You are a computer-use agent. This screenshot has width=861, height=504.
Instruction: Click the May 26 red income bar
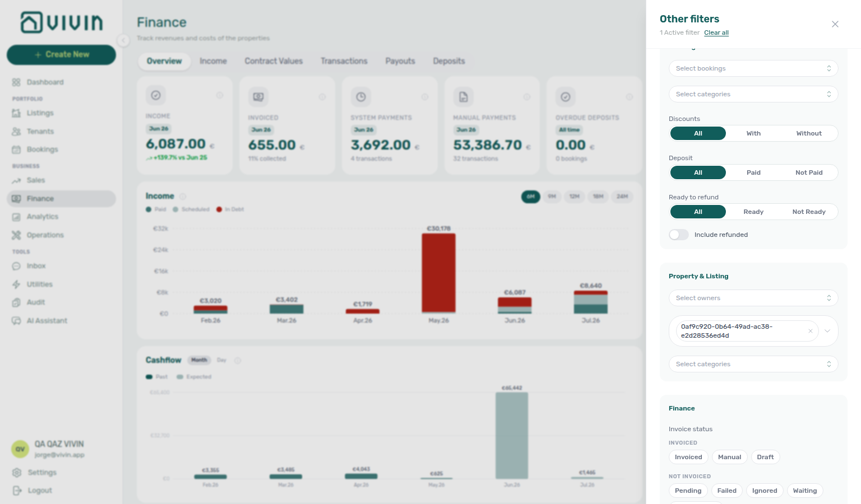(x=438, y=273)
